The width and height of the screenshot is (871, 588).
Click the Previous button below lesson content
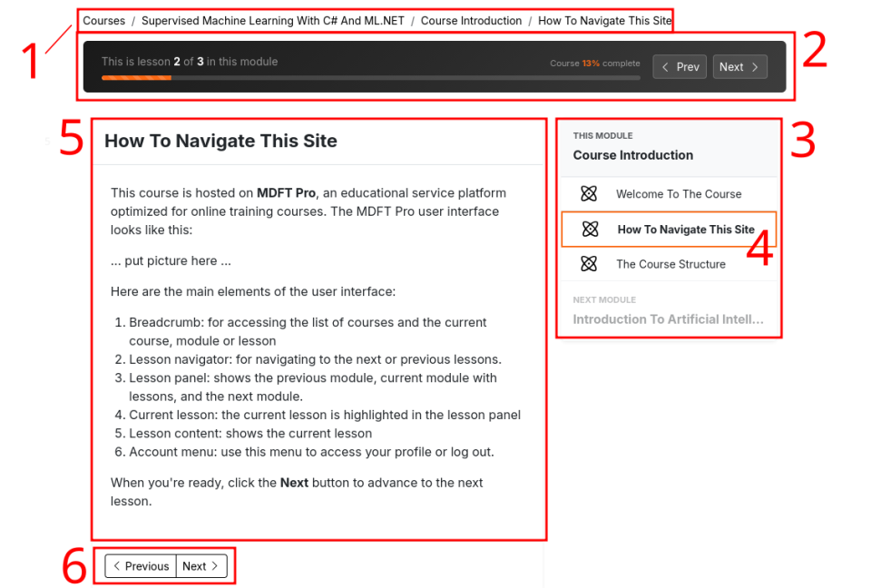click(x=142, y=566)
